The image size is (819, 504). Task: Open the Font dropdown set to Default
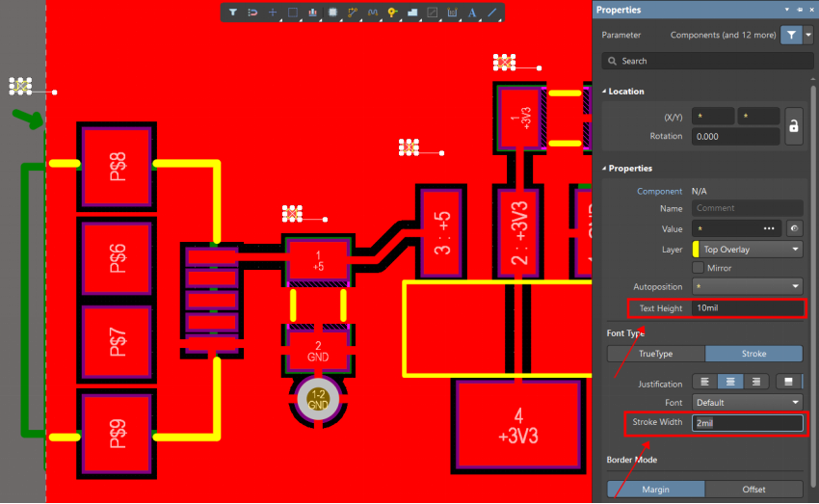(x=747, y=402)
